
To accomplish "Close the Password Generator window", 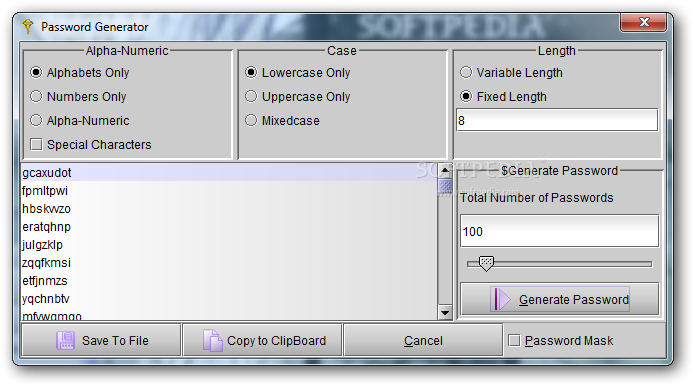I will pyautogui.click(x=644, y=22).
